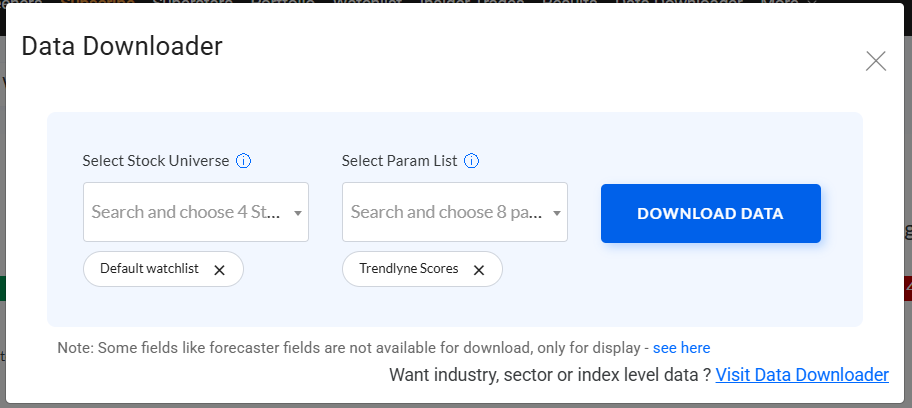
Task: Click the 'Want industry, sector or index' text
Action: coord(549,375)
